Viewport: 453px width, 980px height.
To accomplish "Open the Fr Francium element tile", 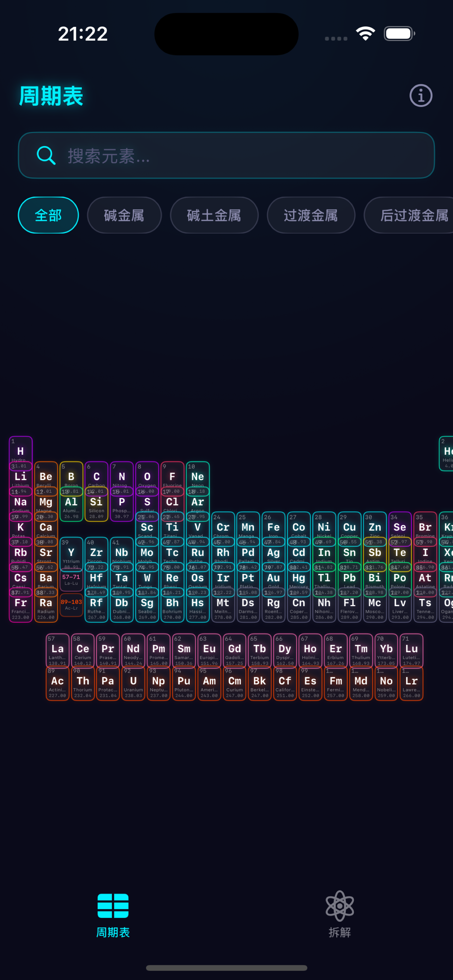I will coord(20,605).
